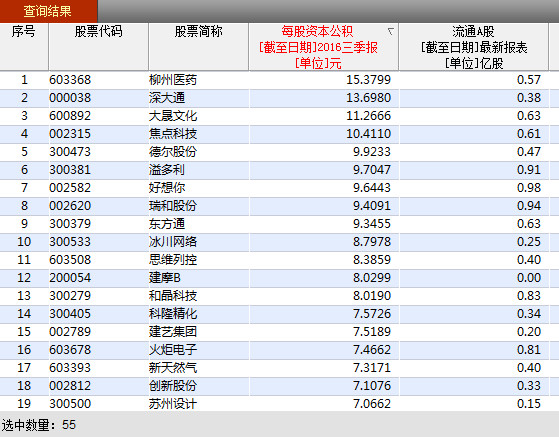The width and height of the screenshot is (559, 437).
Task: Select stock code 300381
Action: coord(70,170)
